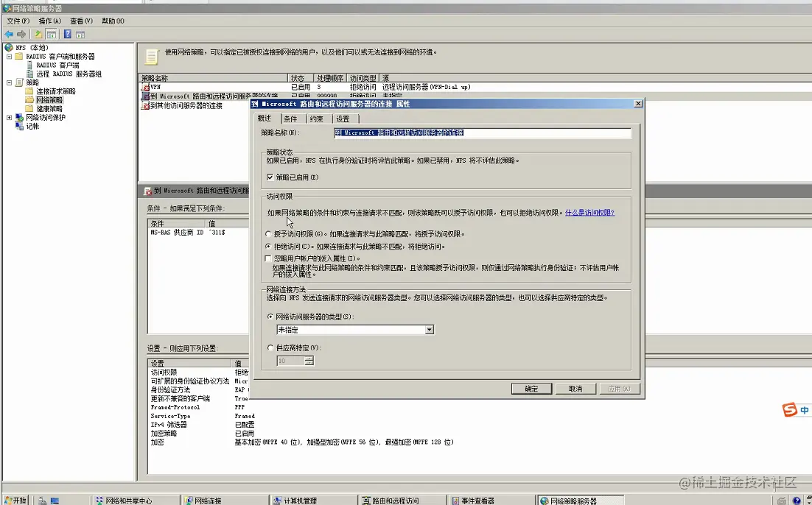The image size is (812, 505).
Task: Open the 操作(A) menu
Action: pyautogui.click(x=49, y=21)
